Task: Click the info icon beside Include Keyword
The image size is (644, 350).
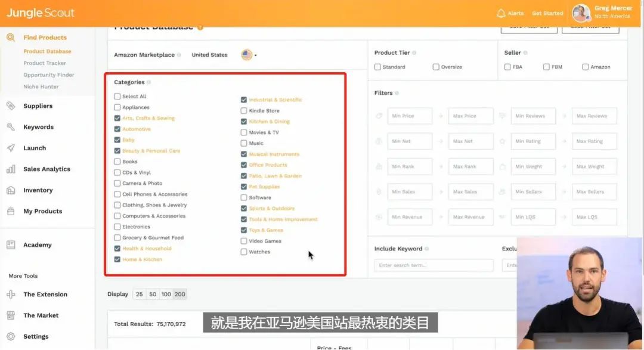Action: pos(427,249)
